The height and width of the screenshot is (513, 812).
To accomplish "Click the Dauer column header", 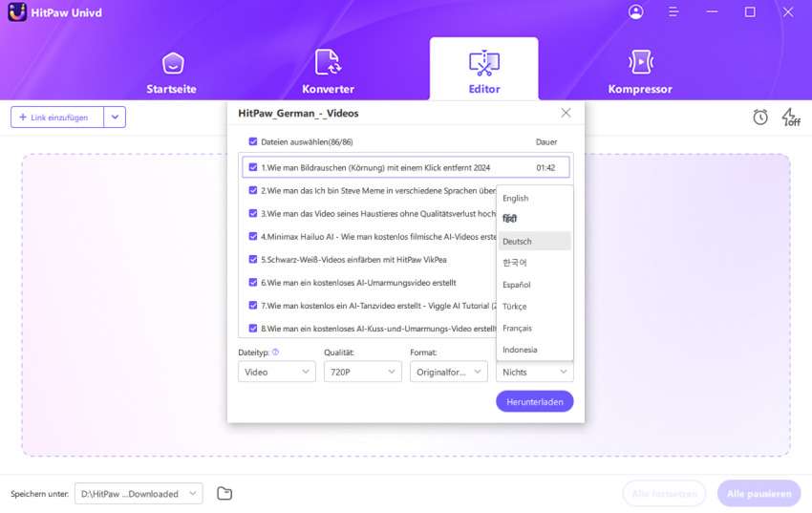I will [546, 141].
